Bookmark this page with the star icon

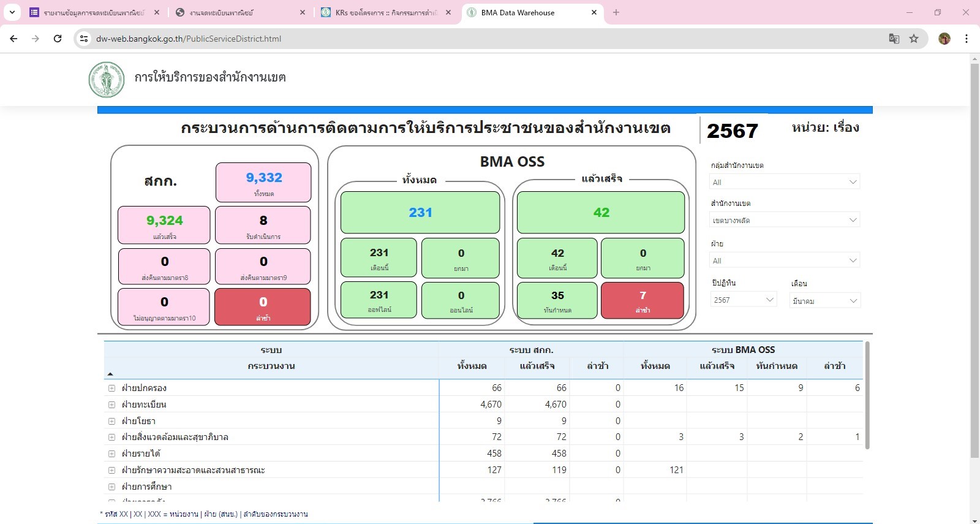coord(914,39)
